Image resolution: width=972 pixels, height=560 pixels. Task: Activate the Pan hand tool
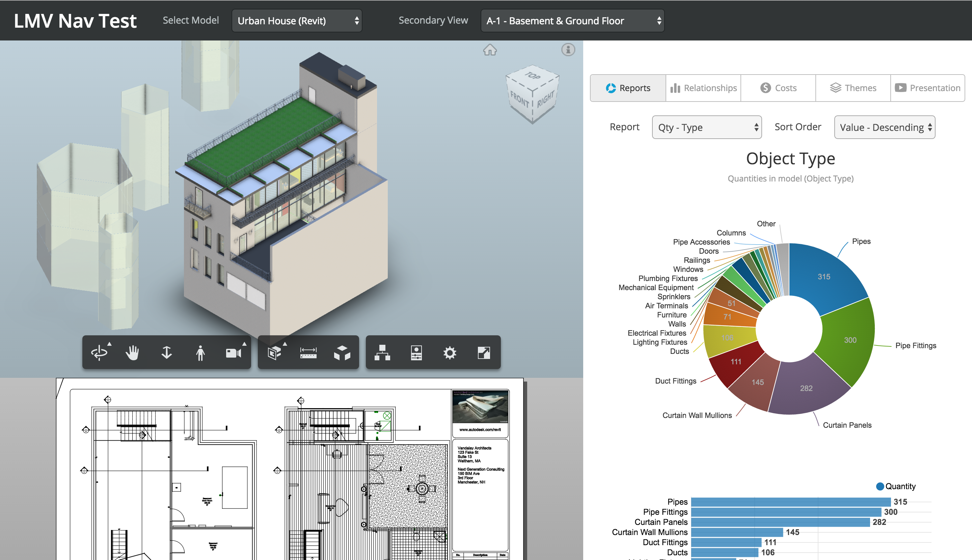[x=132, y=352]
